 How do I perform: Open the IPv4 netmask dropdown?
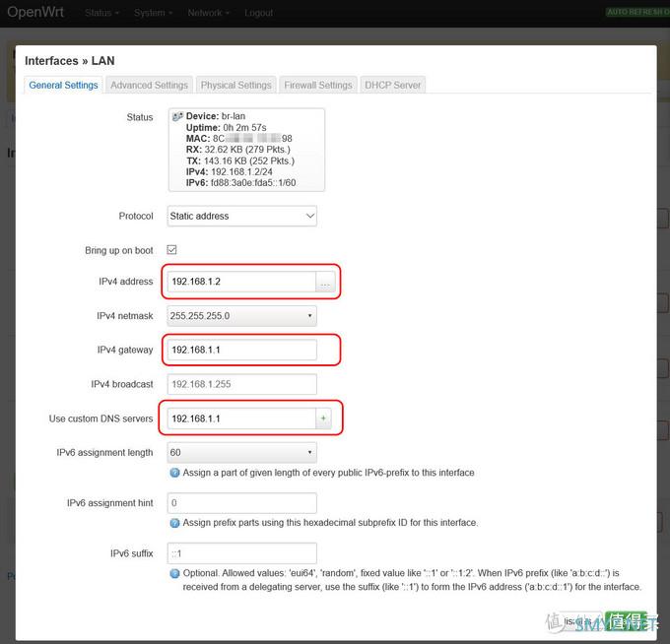[241, 316]
